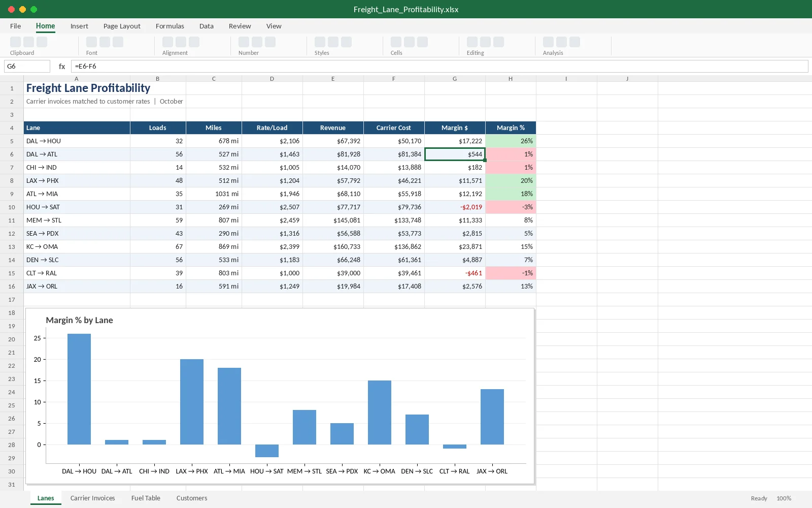Click the $160,733 revenue cell
The height and width of the screenshot is (508, 812).
[x=333, y=247]
